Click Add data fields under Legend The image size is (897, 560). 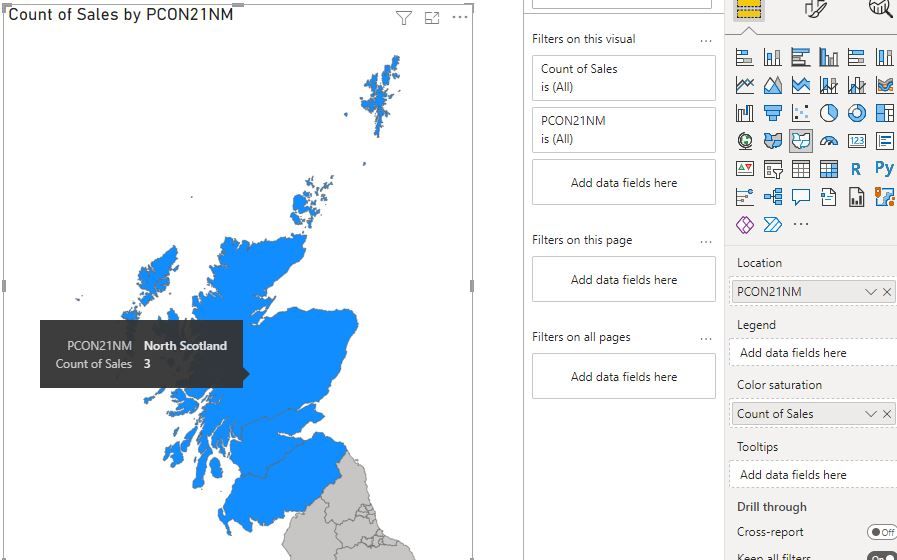point(793,353)
